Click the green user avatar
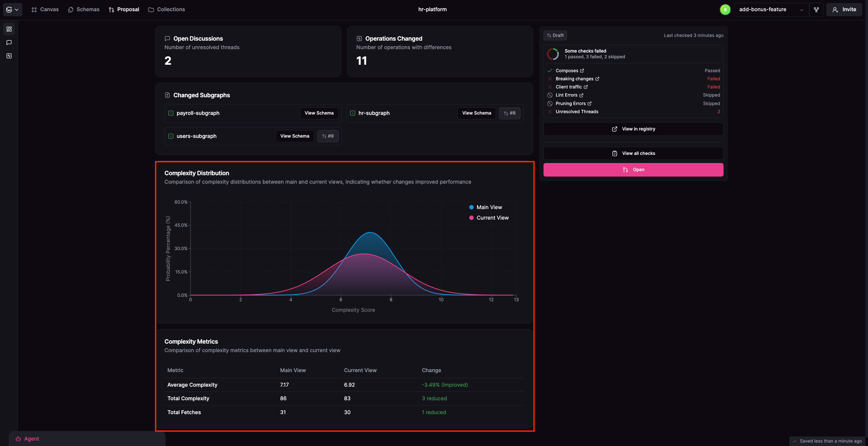This screenshot has width=868, height=446. tap(725, 9)
